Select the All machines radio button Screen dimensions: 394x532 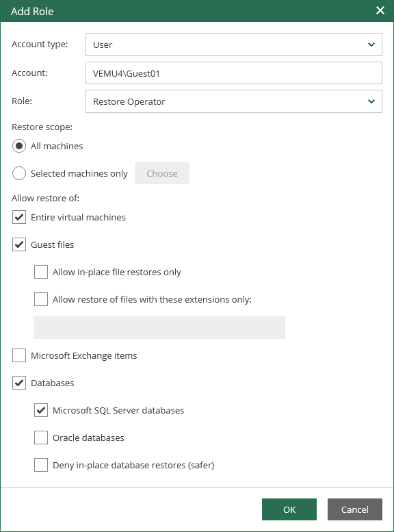[19, 146]
